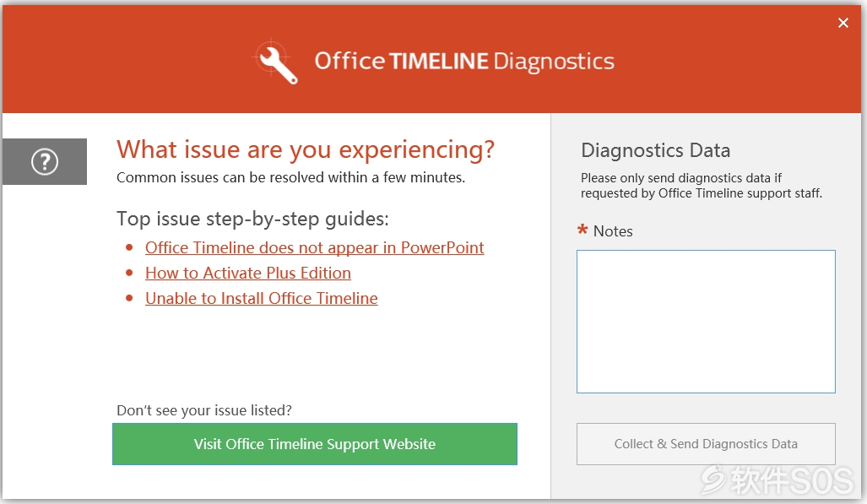This screenshot has width=867, height=504.
Task: Select the question mark help tab
Action: pos(45,161)
